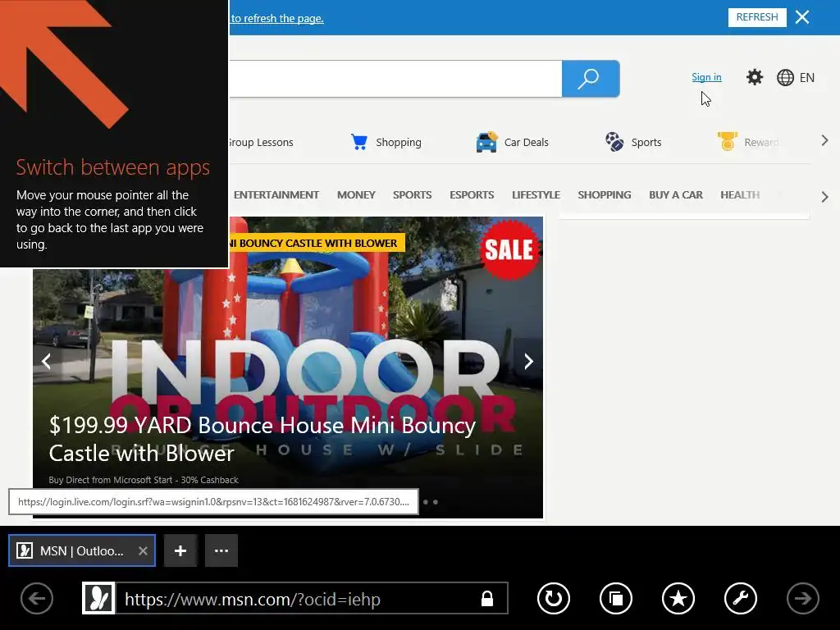Click the bouncy castle SALE badge image
Screen dimensions: 840x630
509,249
